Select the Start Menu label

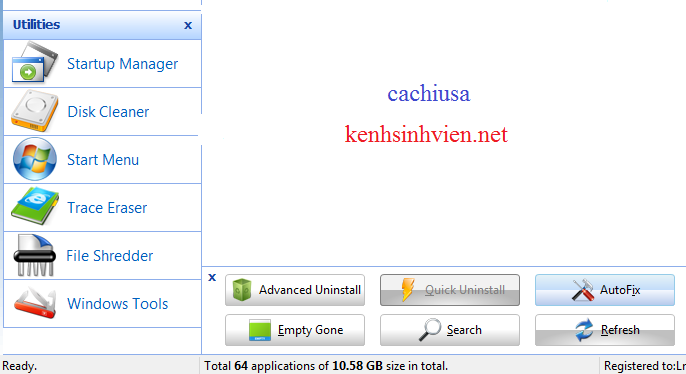(103, 160)
